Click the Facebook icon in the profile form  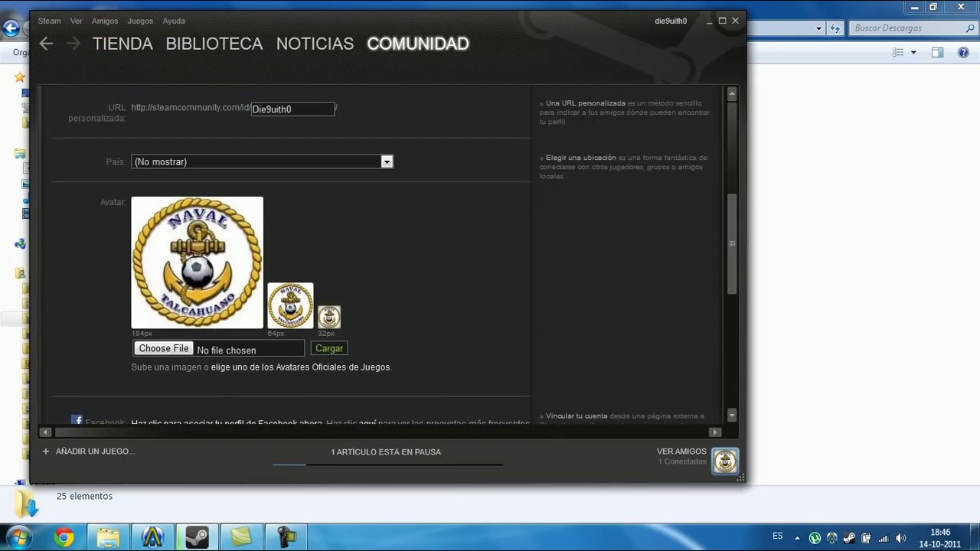77,420
